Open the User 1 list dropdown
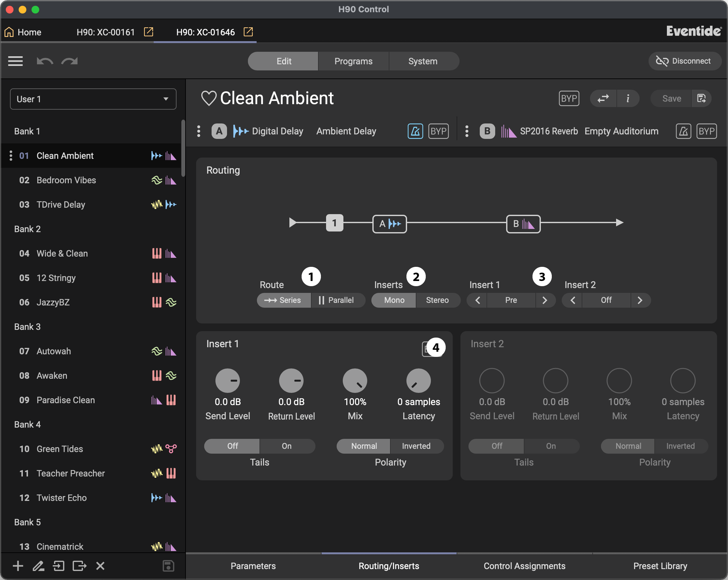 (93, 99)
